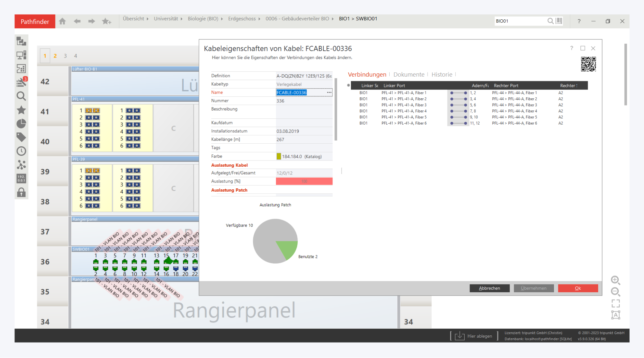Open the Name field ellipsis button
644x358 pixels.
coord(329,93)
